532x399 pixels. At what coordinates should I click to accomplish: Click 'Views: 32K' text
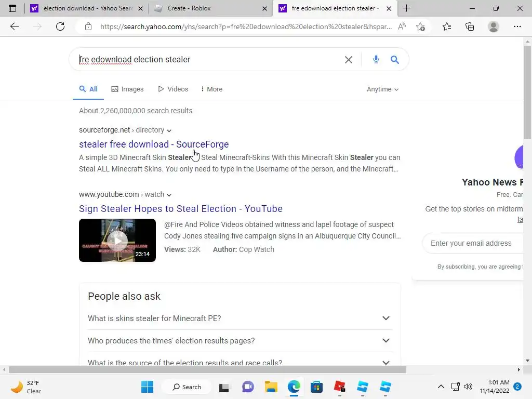(x=182, y=249)
